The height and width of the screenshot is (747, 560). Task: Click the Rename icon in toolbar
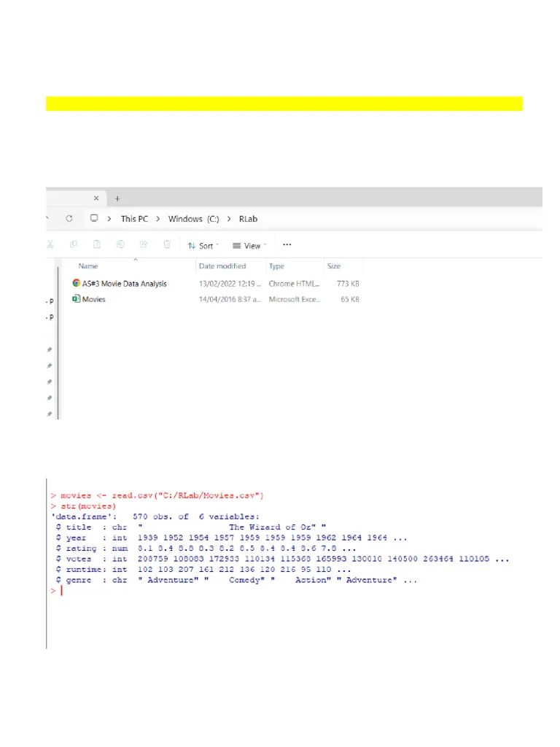[x=120, y=244]
